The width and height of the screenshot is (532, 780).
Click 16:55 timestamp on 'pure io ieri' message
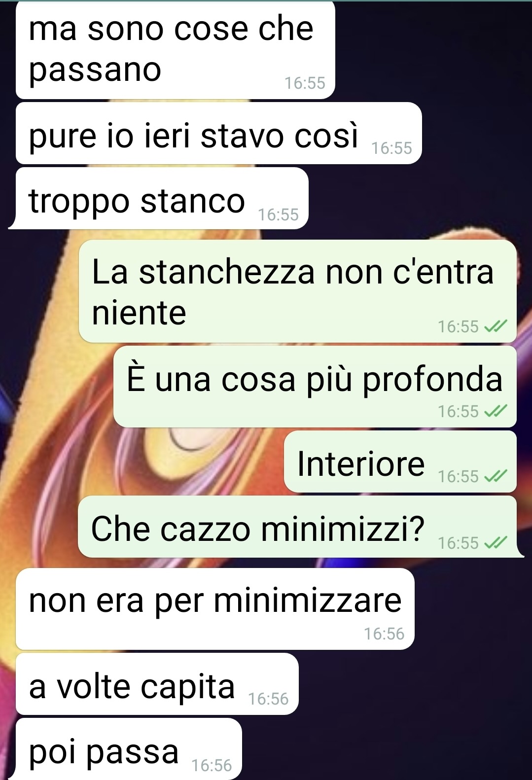click(391, 148)
